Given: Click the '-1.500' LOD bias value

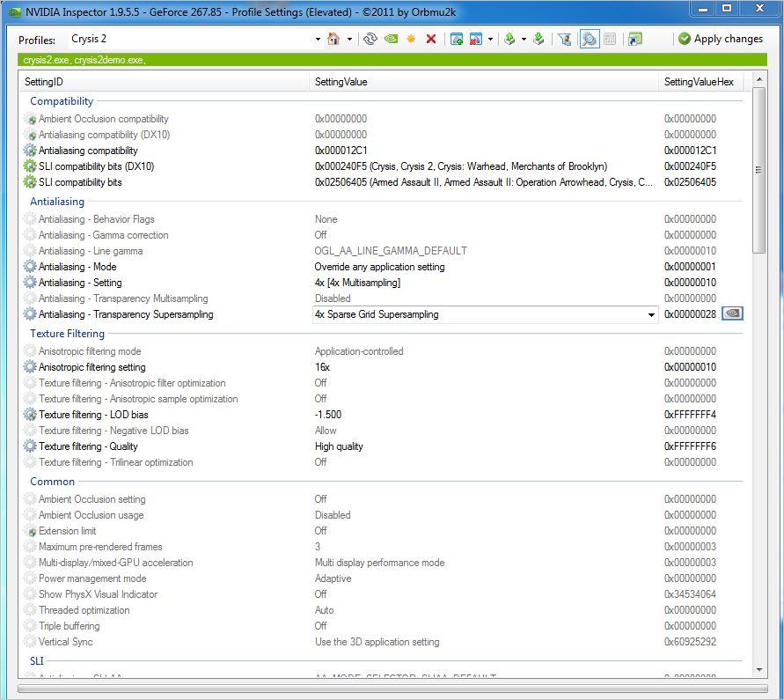Looking at the screenshot, I should (328, 415).
